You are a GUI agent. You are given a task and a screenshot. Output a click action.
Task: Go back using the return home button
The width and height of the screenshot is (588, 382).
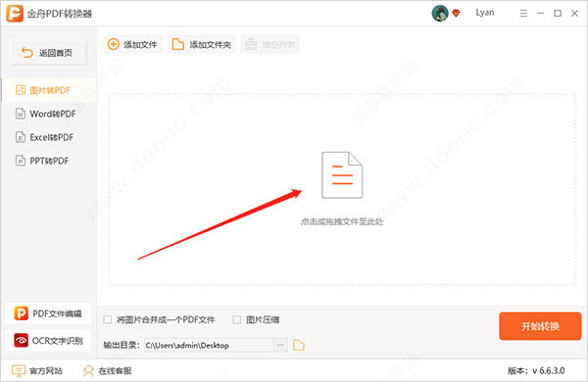pos(48,53)
